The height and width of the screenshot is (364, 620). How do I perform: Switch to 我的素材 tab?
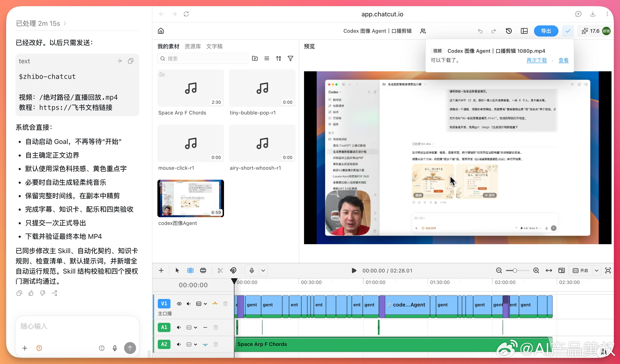pyautogui.click(x=168, y=46)
